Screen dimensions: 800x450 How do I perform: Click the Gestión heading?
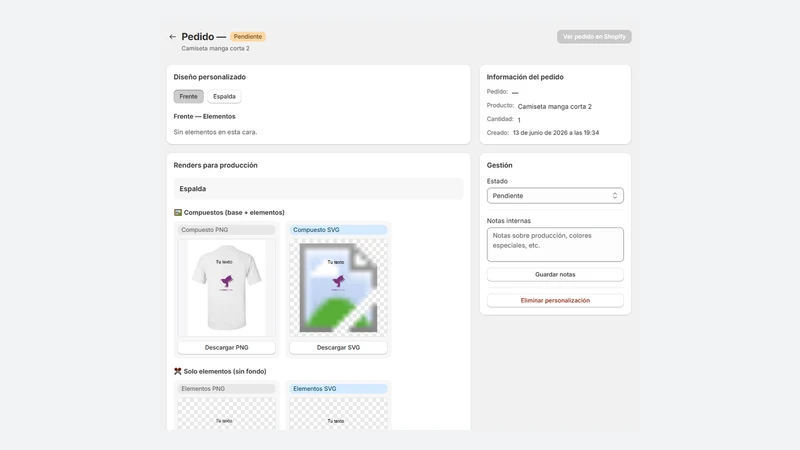point(499,165)
